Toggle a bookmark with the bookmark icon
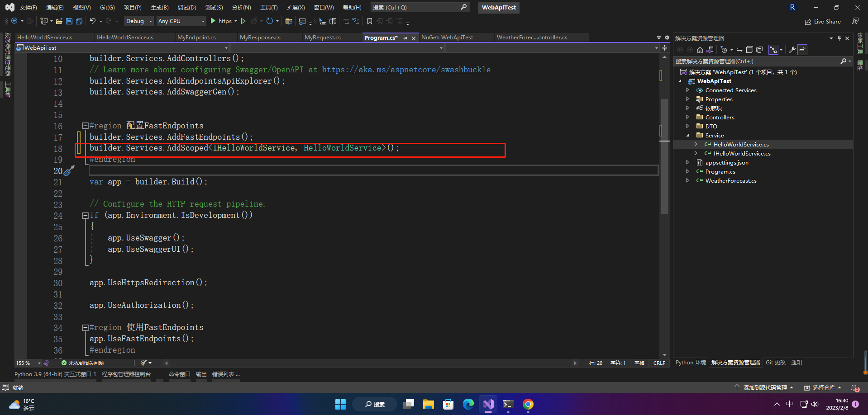Viewport: 868px width, 415px height. coord(370,21)
